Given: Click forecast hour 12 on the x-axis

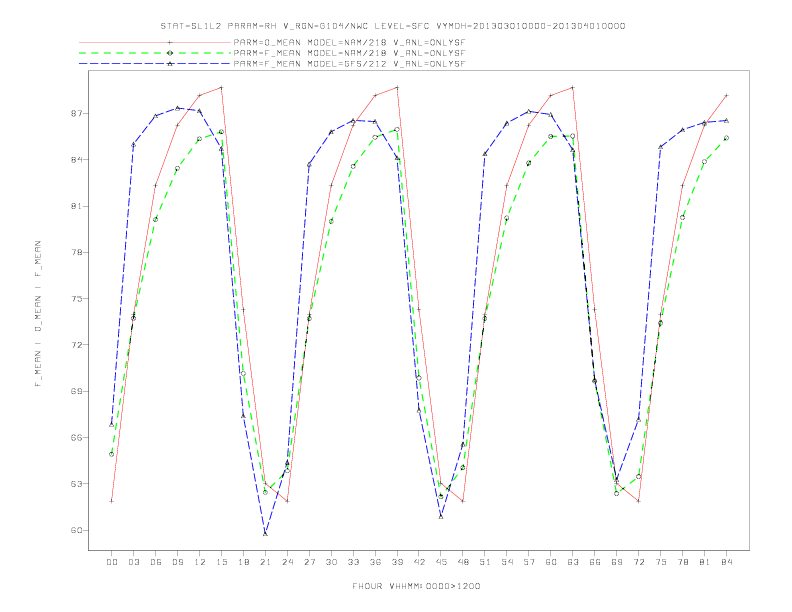Looking at the screenshot, I should click(x=200, y=562).
